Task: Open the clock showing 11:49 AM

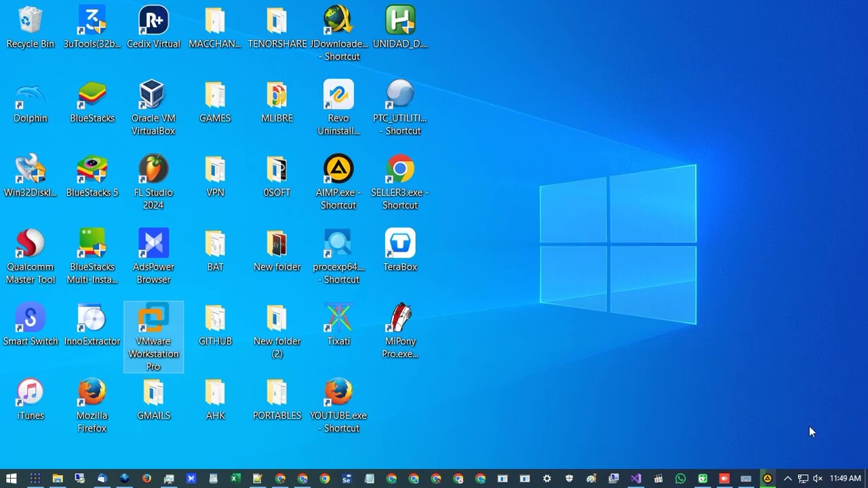Action: pos(846,479)
